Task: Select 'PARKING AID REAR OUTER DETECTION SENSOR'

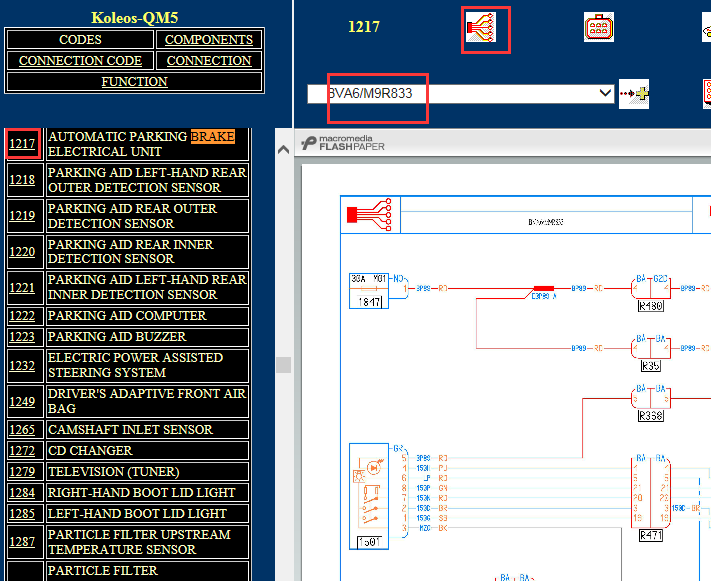Action: (x=132, y=215)
